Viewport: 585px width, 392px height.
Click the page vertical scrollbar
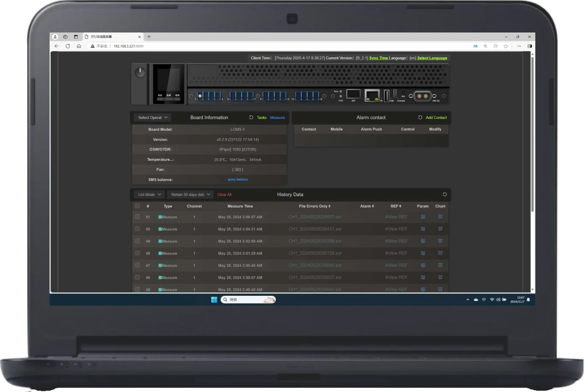pos(532,133)
